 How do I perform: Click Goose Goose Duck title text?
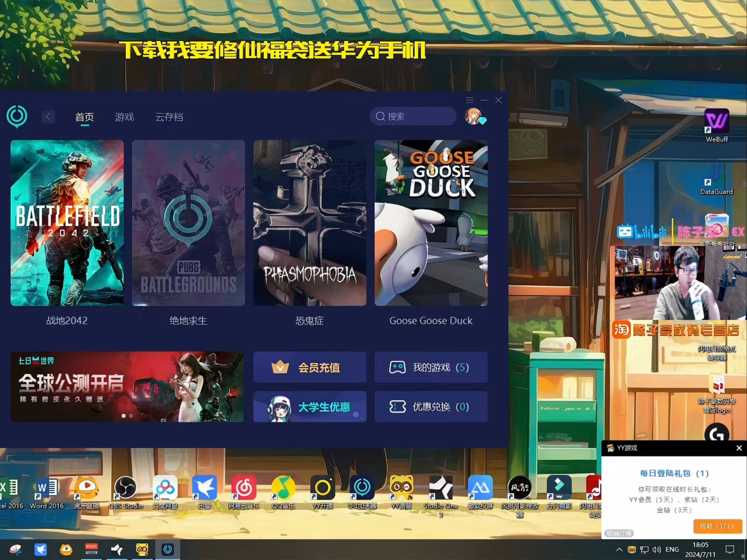click(431, 320)
